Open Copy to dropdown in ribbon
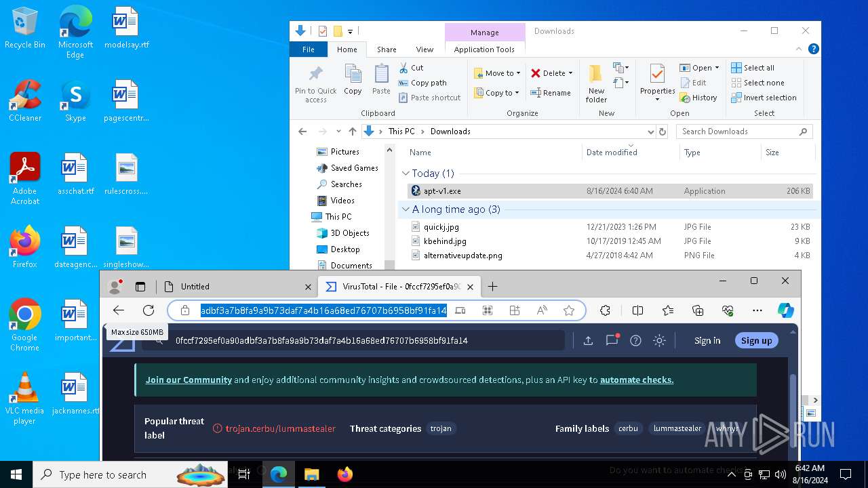This screenshot has width=868, height=488. [497, 93]
